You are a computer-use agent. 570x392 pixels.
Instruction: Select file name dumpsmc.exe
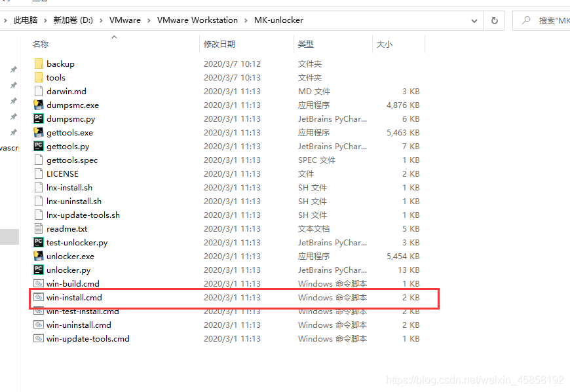point(73,105)
